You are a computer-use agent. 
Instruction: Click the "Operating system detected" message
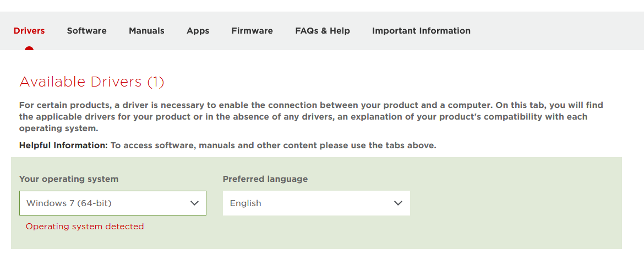point(85,227)
